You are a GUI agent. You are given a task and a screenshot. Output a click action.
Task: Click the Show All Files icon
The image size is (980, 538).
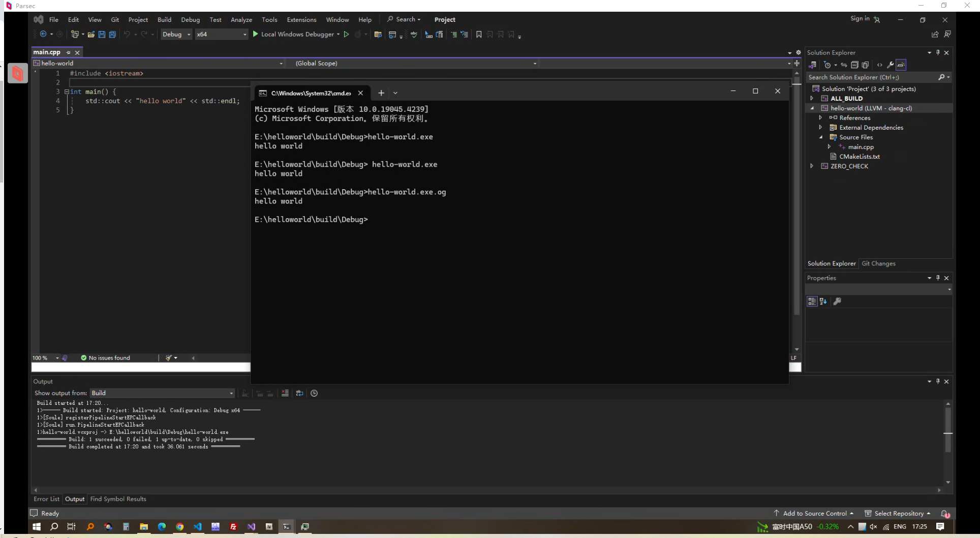pyautogui.click(x=865, y=65)
